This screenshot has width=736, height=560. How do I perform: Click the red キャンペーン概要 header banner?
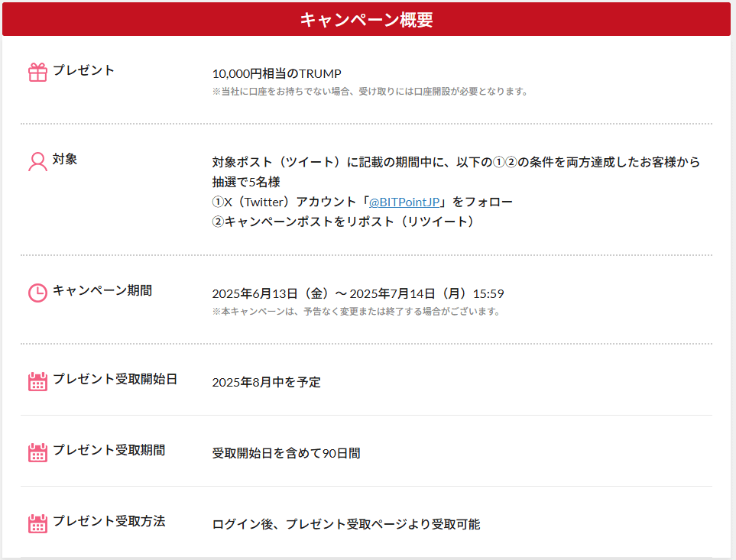coord(366,20)
